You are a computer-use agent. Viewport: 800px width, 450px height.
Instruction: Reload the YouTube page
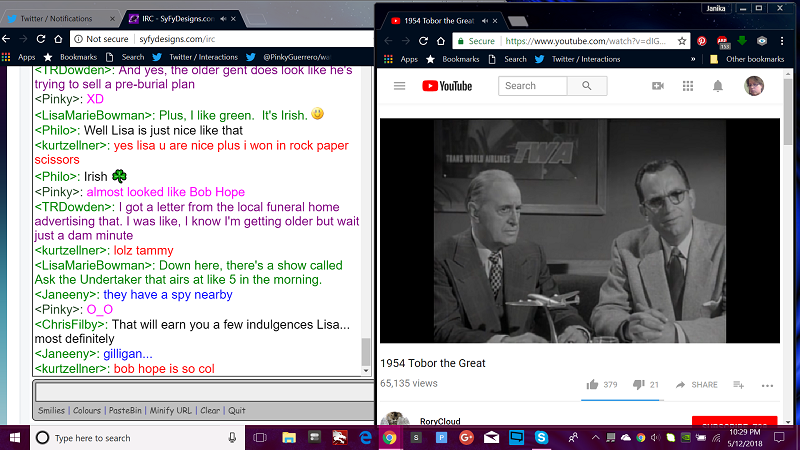pos(423,41)
